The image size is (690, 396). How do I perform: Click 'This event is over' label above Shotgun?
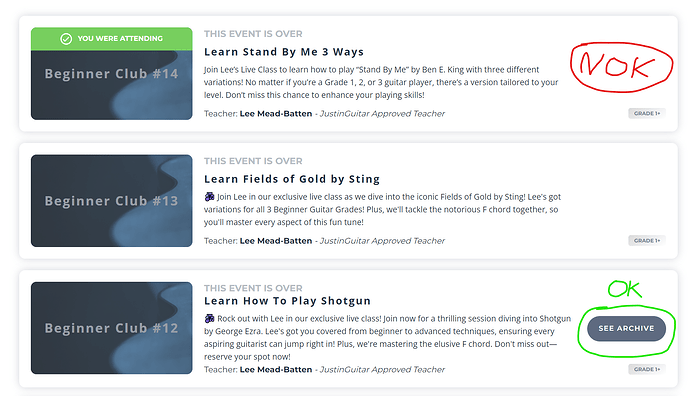point(253,288)
